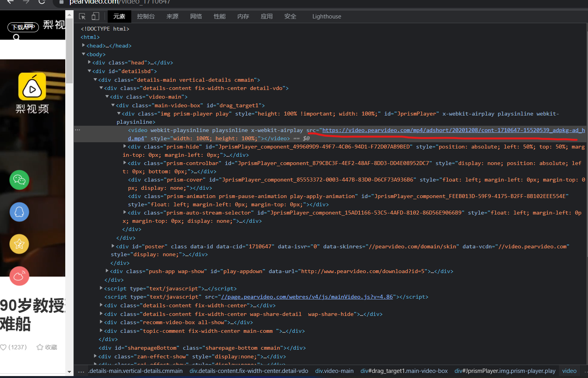Open the video src mp4 URL link
The height and width of the screenshot is (378, 588).
[454, 130]
